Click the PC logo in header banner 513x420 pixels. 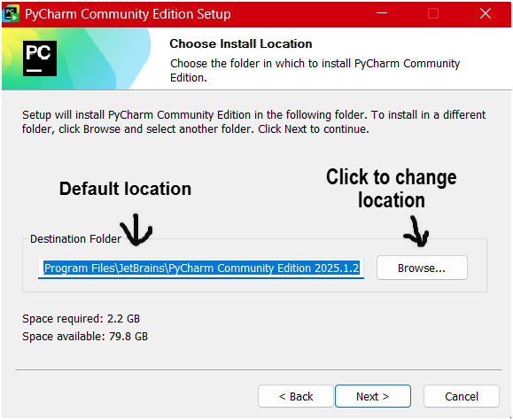point(40,58)
